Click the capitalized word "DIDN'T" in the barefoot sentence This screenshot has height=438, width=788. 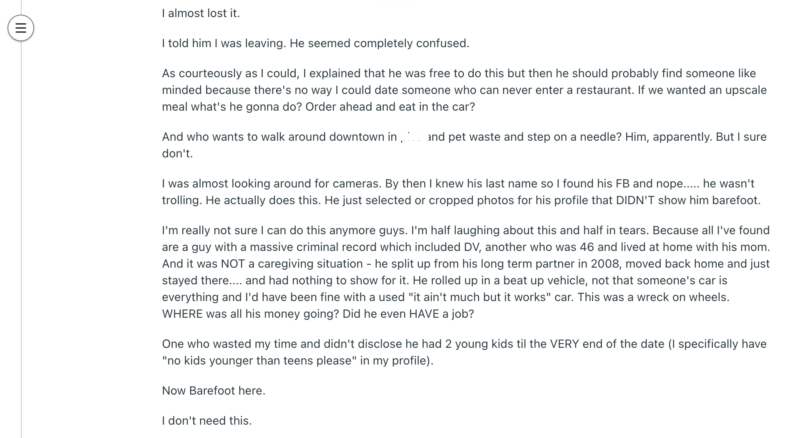(x=633, y=200)
